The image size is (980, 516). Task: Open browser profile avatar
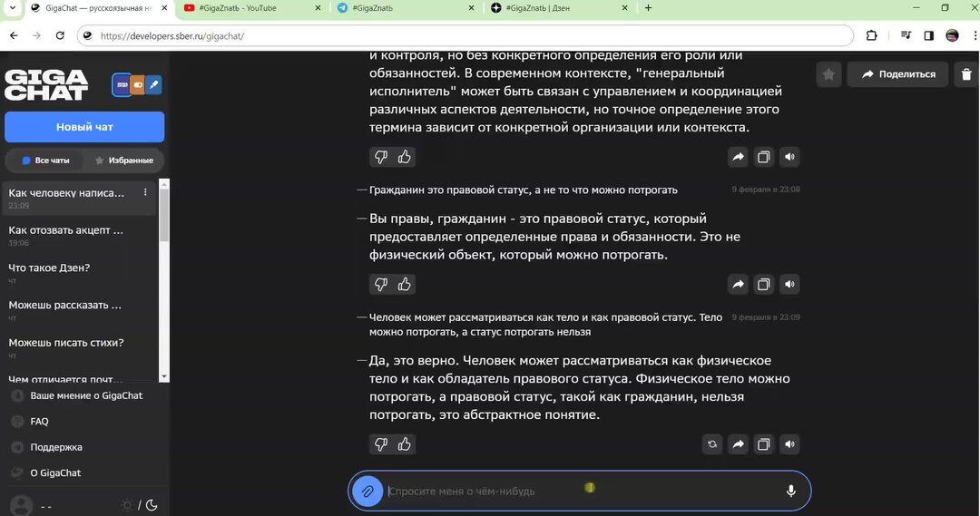tap(952, 35)
